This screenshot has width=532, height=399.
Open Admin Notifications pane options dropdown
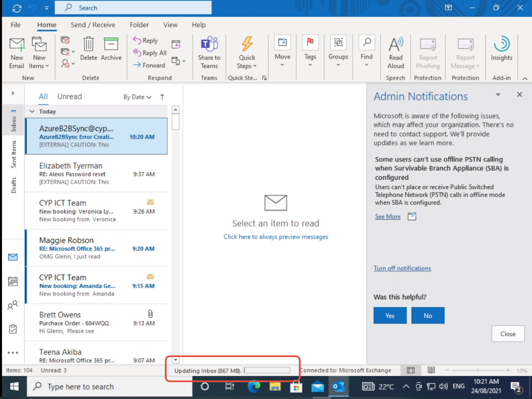pyautogui.click(x=498, y=95)
